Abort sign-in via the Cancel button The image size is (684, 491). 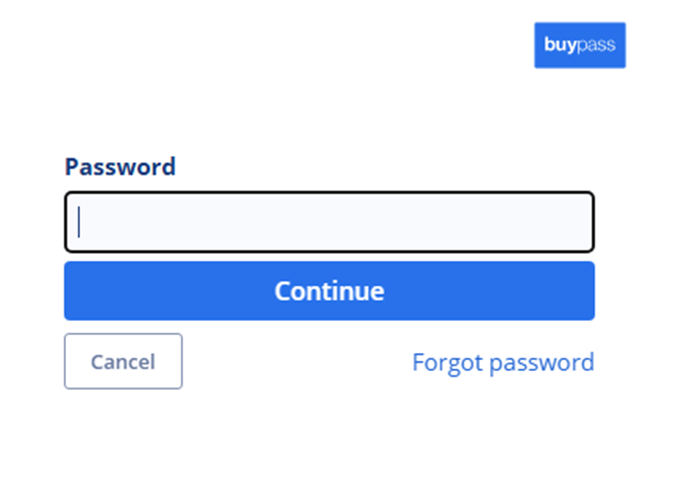[x=123, y=361]
